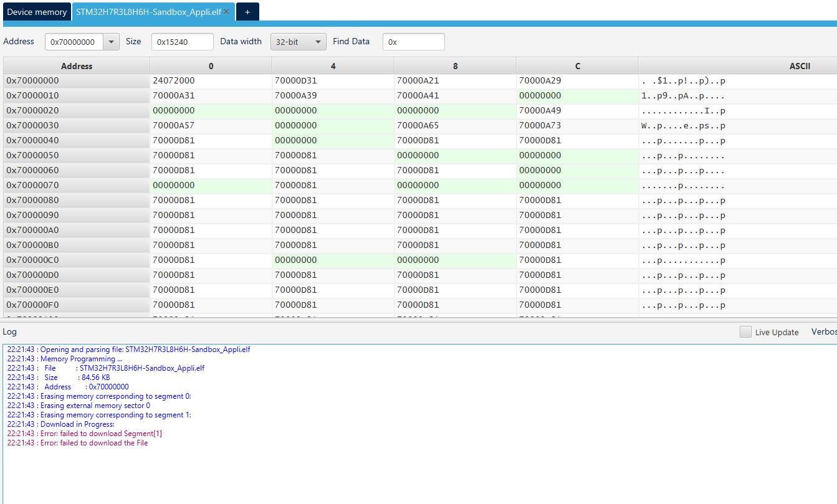
Task: Switch to the Device memory tab
Action: click(36, 11)
